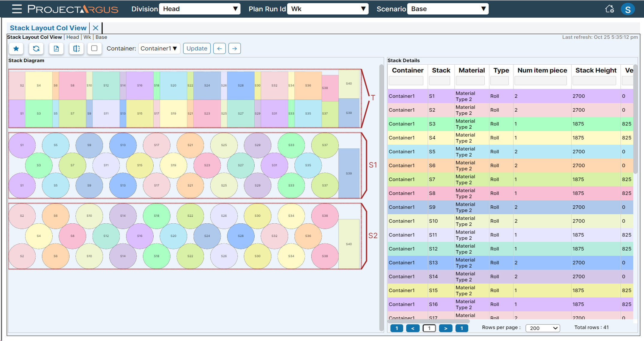Click the blue S28 circle in diagram
Viewport: 644px width, 341px height.
[241, 236]
